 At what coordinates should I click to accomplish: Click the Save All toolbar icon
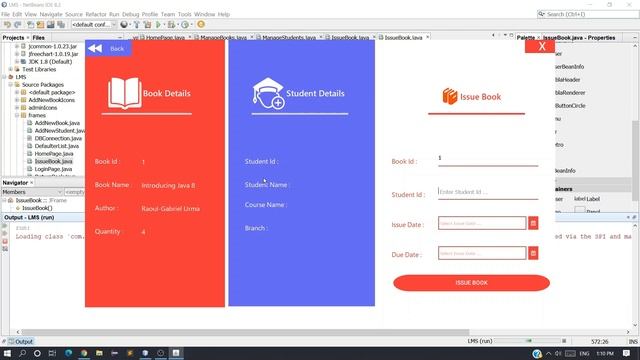pyautogui.click(x=61, y=25)
